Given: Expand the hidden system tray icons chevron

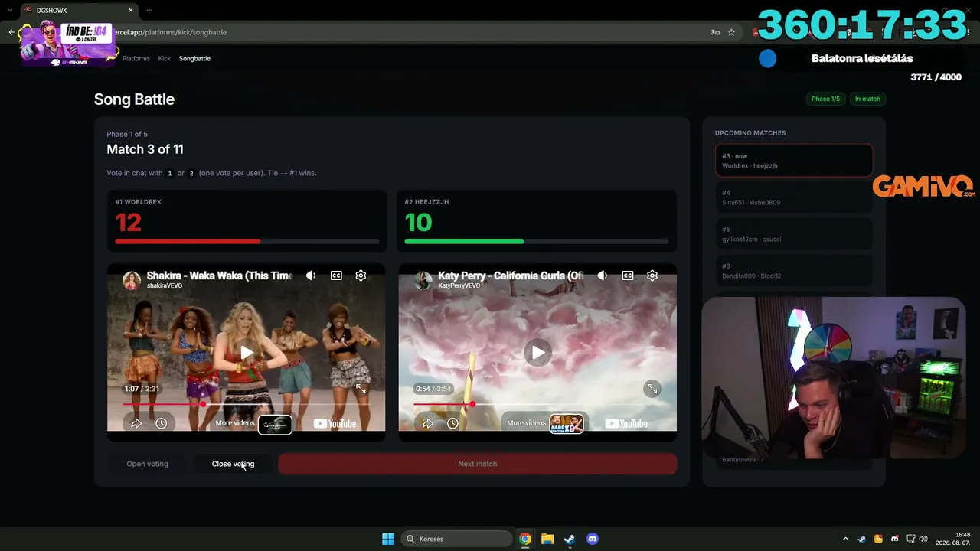Looking at the screenshot, I should pos(845,539).
